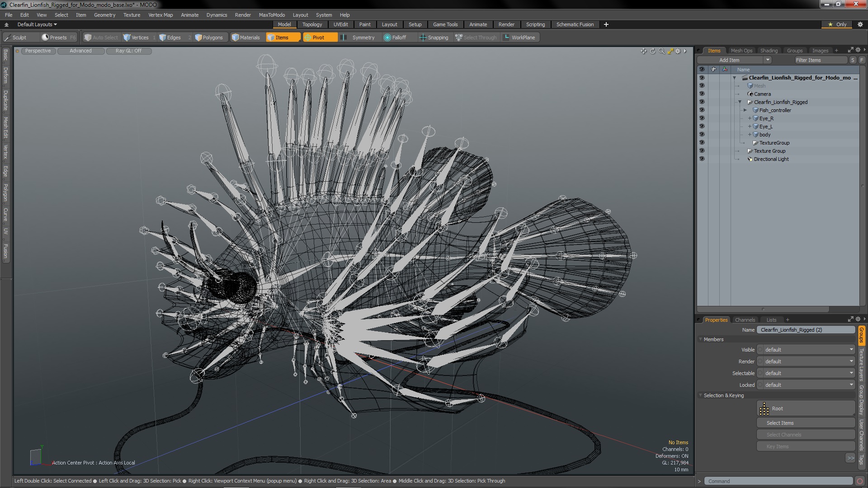Screen dimensions: 868x488
Task: Open the Geometry menu
Action: (104, 15)
